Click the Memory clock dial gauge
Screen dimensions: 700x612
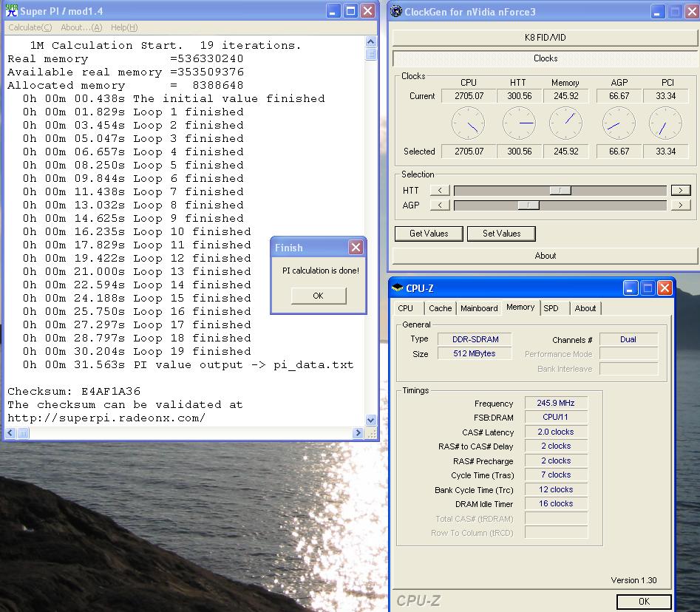(x=565, y=123)
